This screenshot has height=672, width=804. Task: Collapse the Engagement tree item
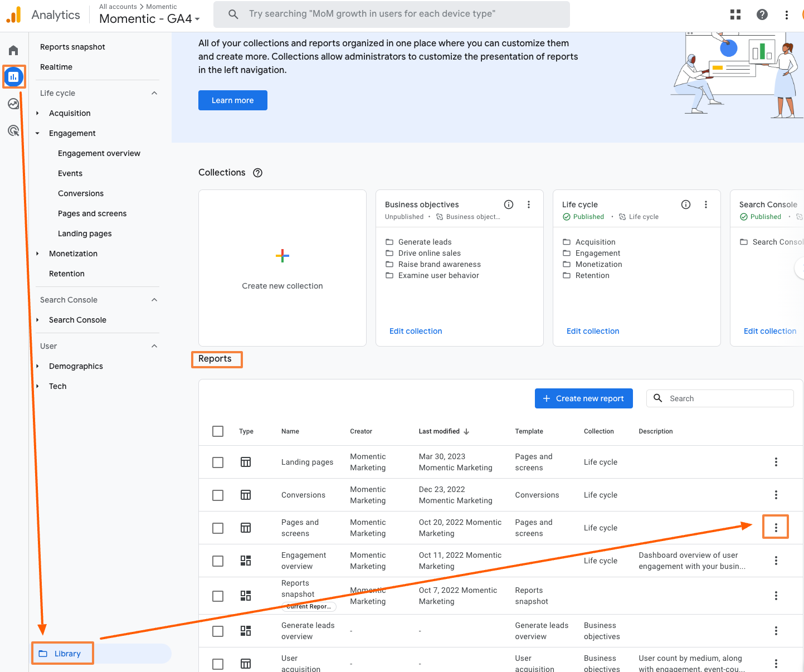pos(37,133)
